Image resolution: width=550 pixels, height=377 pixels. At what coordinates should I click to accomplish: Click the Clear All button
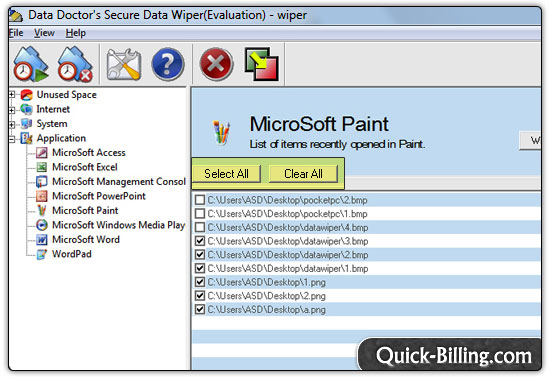coord(303,174)
